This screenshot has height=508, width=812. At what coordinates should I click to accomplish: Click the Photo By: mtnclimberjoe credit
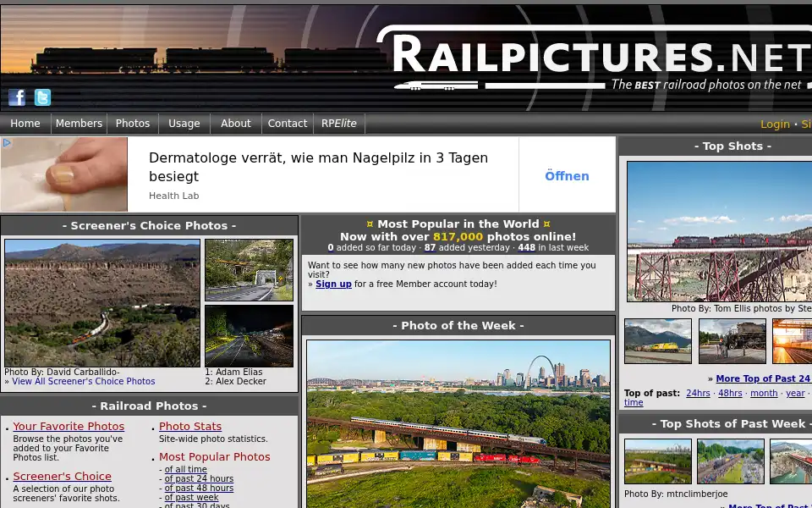(x=676, y=494)
